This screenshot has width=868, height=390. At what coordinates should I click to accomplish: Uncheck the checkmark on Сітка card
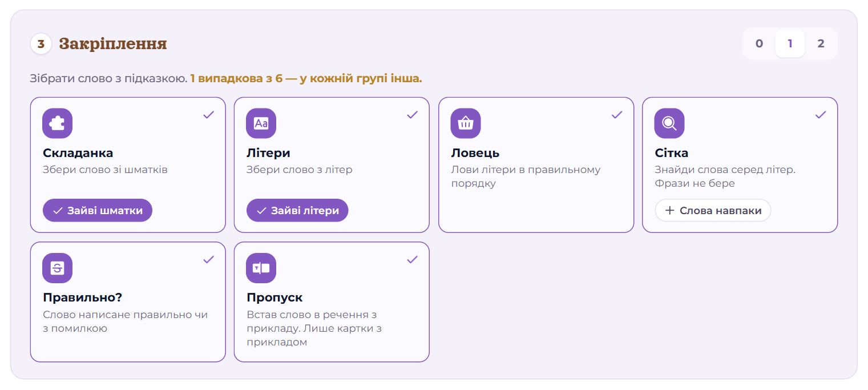tap(821, 115)
